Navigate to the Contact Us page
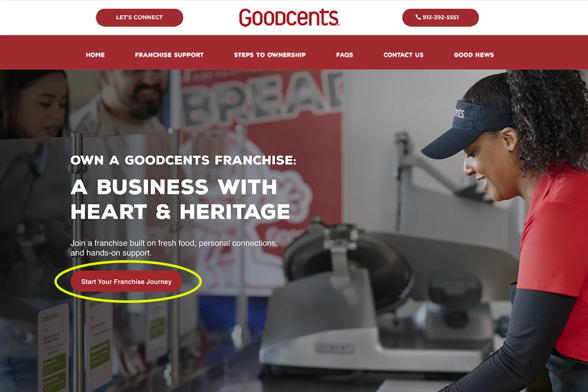This screenshot has width=588, height=392. pyautogui.click(x=403, y=55)
